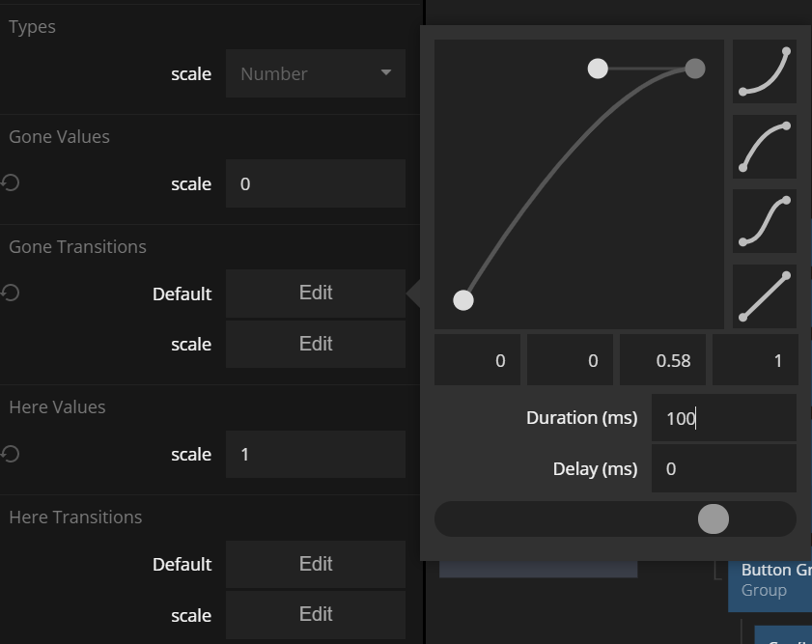812x644 pixels.
Task: Reset the Here Values scale
Action: click(x=11, y=453)
